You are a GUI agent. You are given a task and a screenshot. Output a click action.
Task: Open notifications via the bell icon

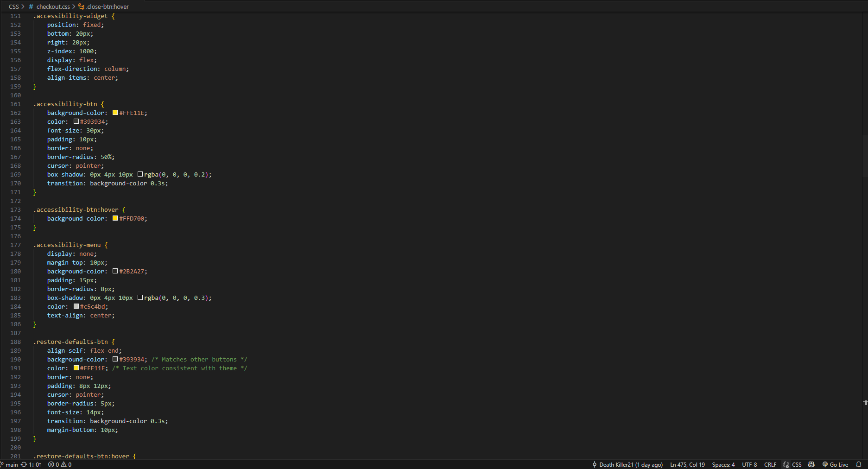click(x=858, y=464)
